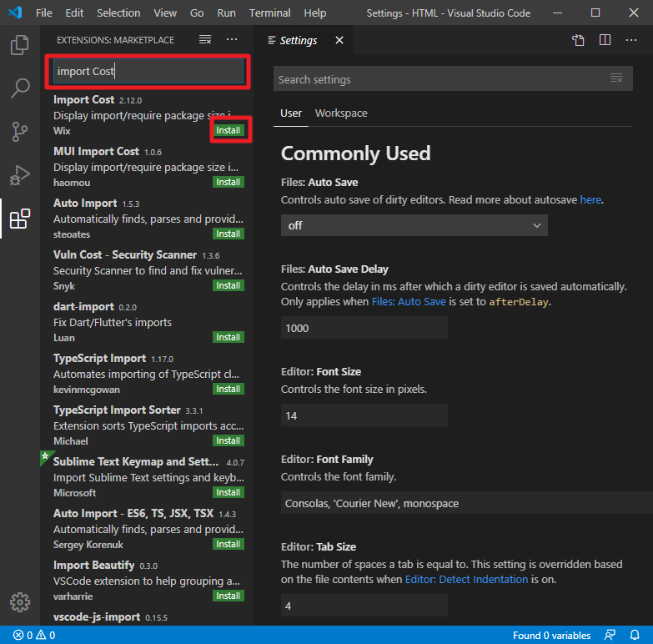Edit the Tab Size value 4

[x=364, y=606]
